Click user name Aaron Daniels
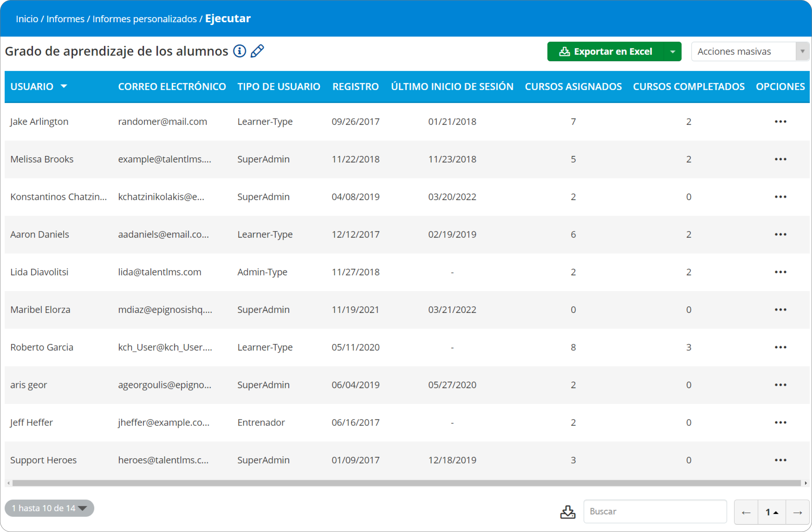The width and height of the screenshot is (812, 532). pos(40,235)
